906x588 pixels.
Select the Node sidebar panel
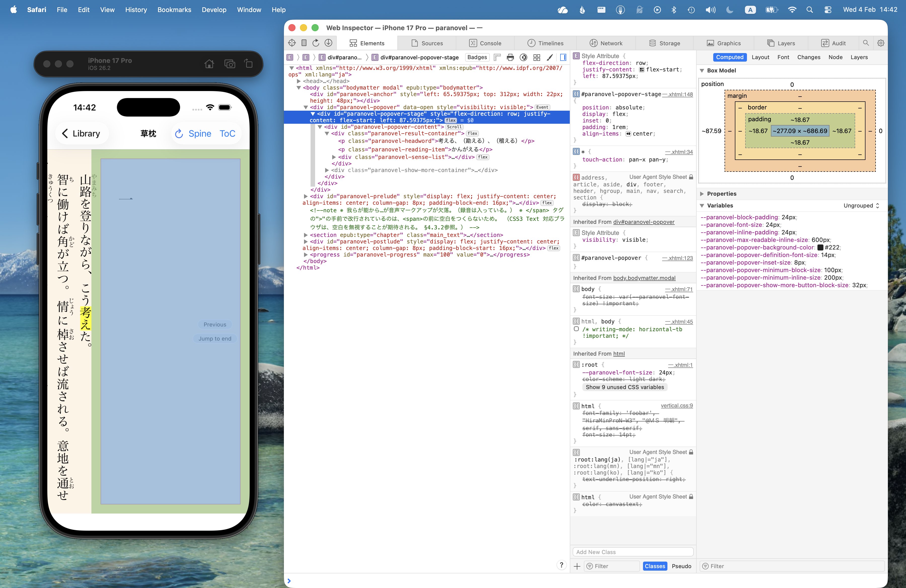click(835, 57)
